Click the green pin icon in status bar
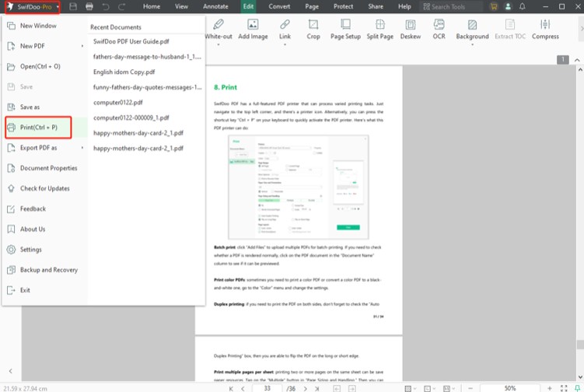Viewport: 584px width, 392px height. click(x=577, y=388)
